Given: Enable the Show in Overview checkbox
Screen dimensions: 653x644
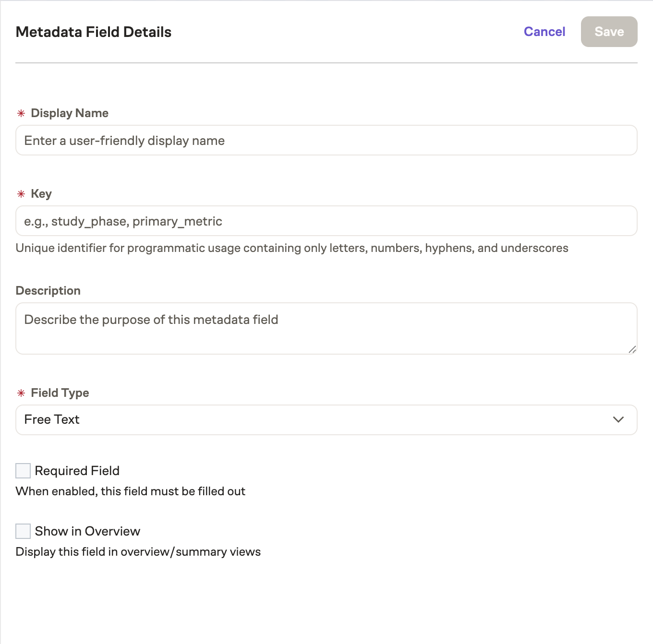Looking at the screenshot, I should (x=23, y=531).
